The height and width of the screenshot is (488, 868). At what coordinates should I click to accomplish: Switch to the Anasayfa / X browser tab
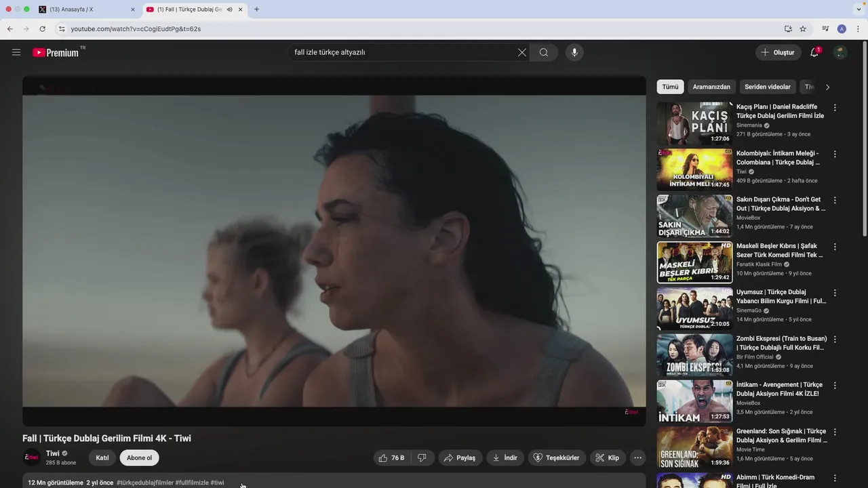pos(85,9)
